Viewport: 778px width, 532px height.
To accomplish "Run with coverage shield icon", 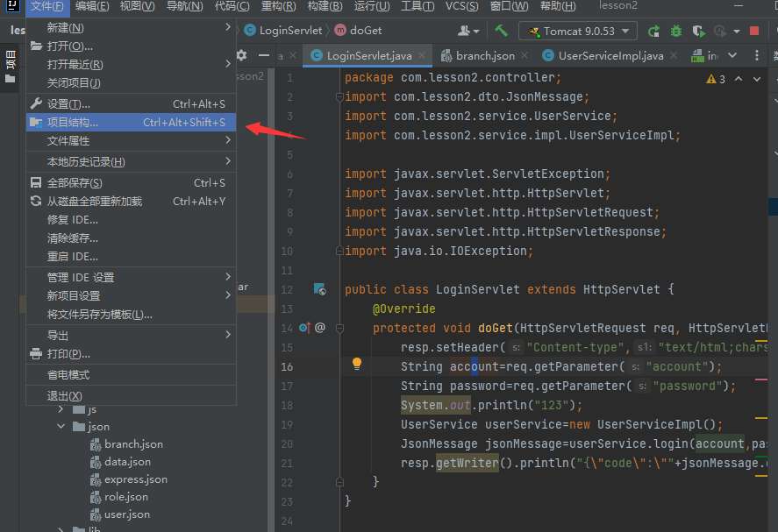I will click(x=698, y=32).
